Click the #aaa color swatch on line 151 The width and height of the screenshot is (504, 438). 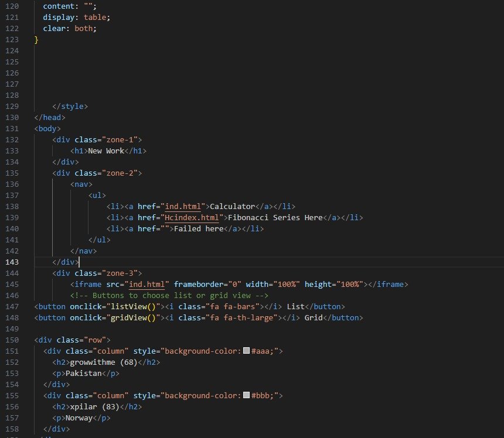point(247,351)
